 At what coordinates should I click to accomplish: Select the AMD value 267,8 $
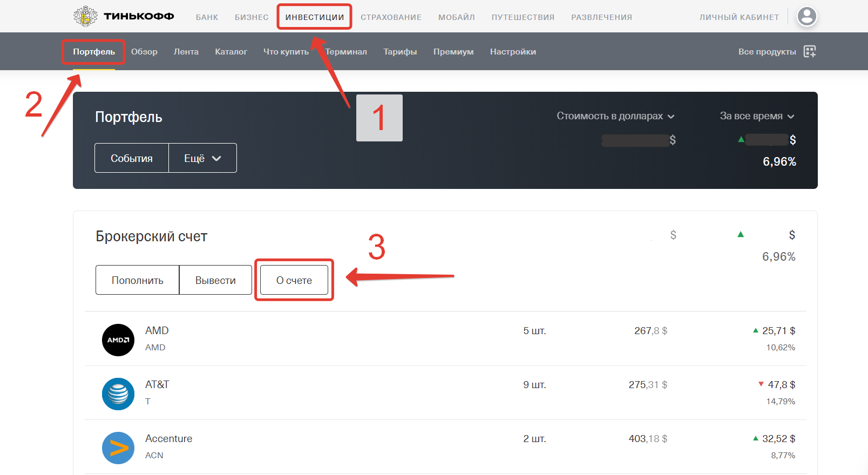tap(651, 331)
